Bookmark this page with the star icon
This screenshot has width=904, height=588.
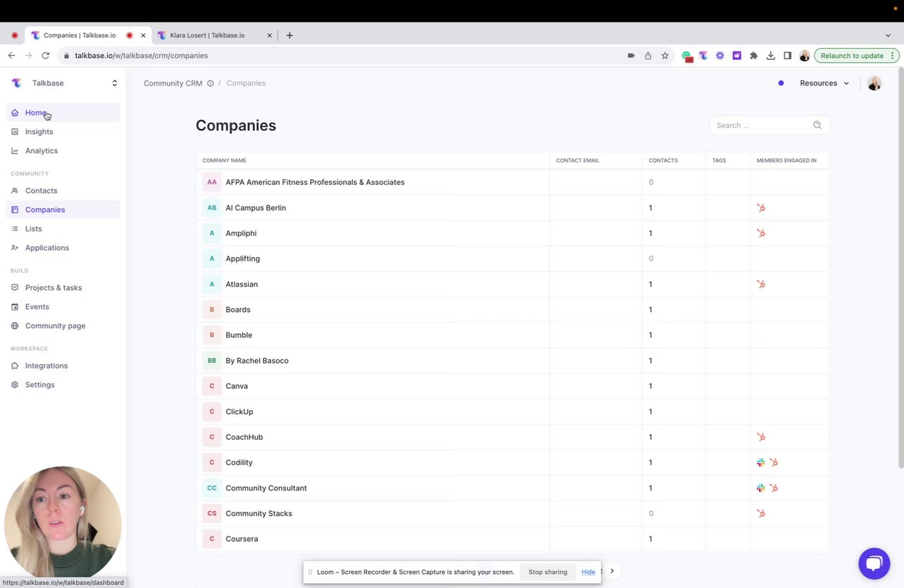665,56
